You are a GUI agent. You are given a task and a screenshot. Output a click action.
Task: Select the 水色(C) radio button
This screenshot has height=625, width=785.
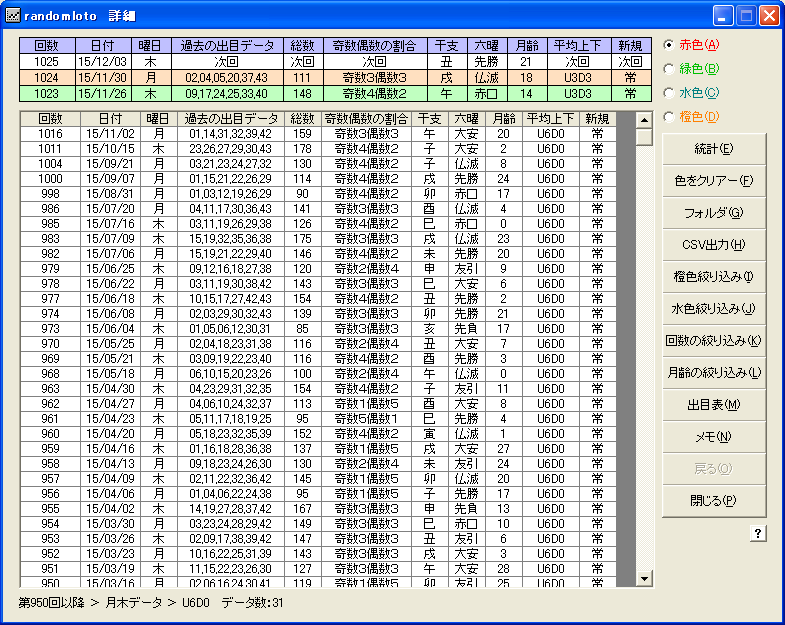pyautogui.click(x=669, y=93)
